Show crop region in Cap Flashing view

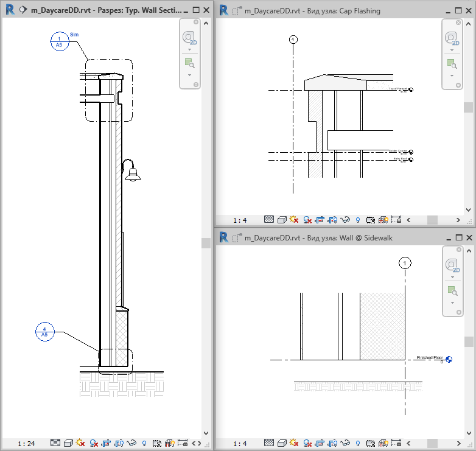[333, 220]
